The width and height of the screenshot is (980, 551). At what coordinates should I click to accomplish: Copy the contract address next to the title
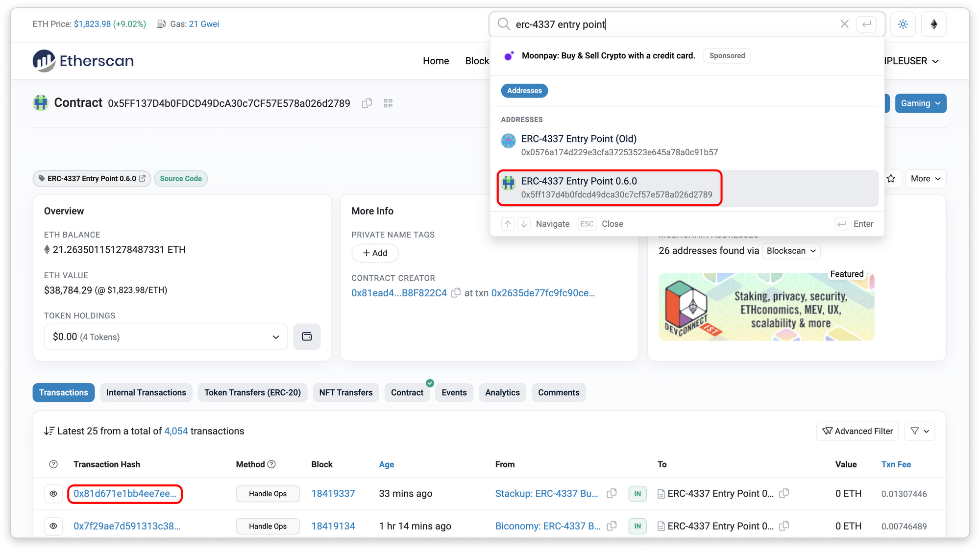367,103
